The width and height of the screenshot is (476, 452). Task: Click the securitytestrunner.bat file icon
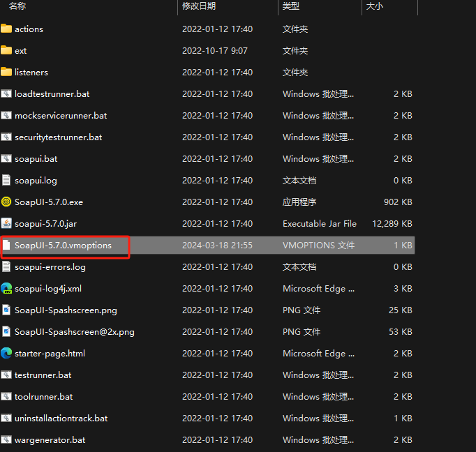pyautogui.click(x=6, y=137)
